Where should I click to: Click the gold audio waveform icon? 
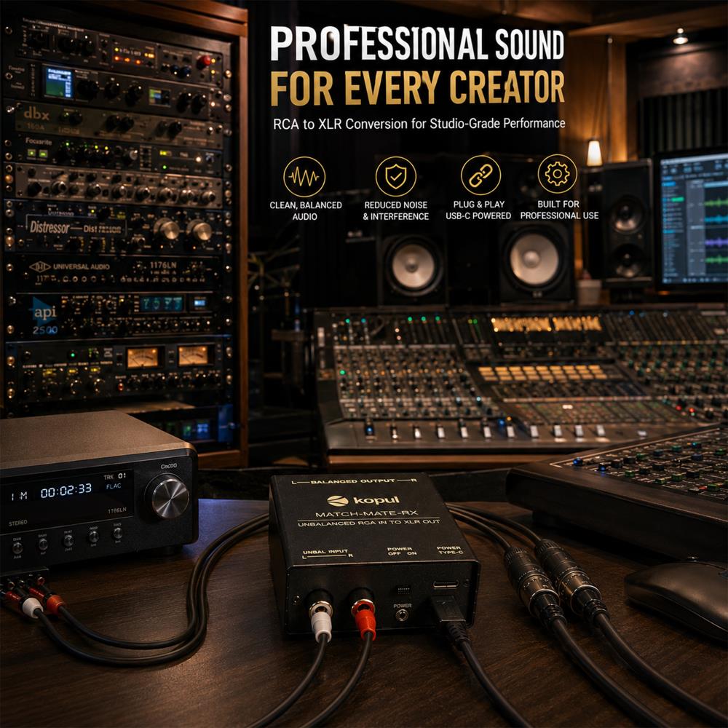(x=304, y=177)
